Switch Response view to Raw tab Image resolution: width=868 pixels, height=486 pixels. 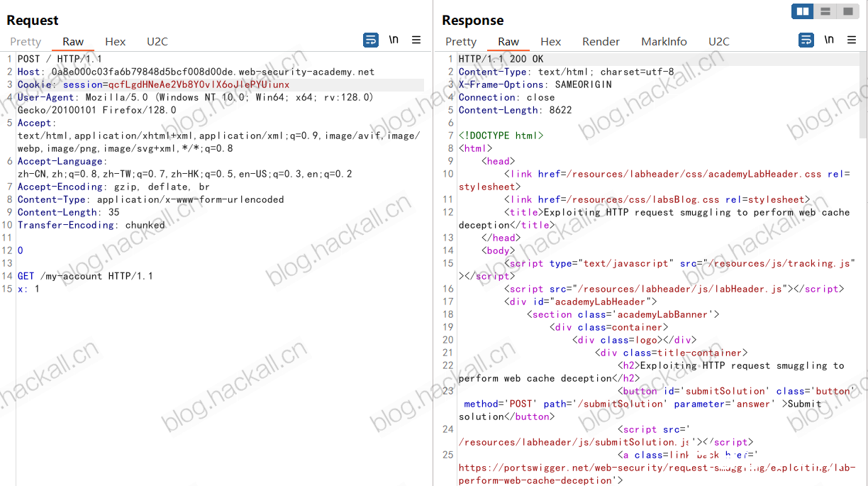click(x=508, y=42)
